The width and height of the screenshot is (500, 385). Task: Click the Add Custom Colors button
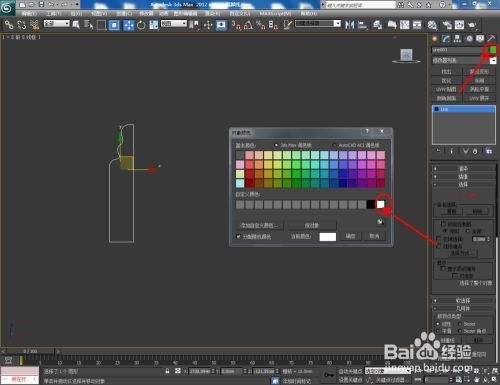259,226
